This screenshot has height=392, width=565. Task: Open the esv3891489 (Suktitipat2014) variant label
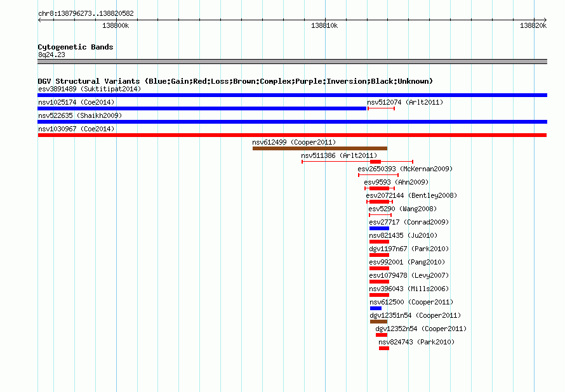(90, 89)
